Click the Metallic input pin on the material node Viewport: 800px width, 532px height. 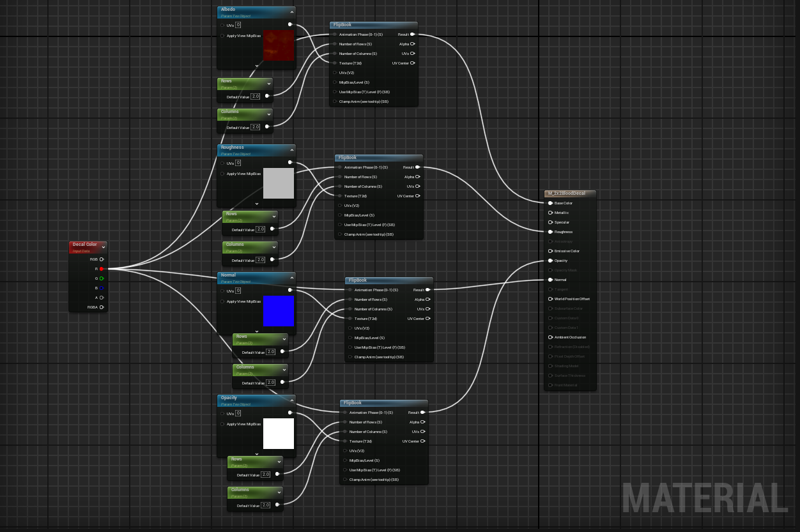[550, 213]
